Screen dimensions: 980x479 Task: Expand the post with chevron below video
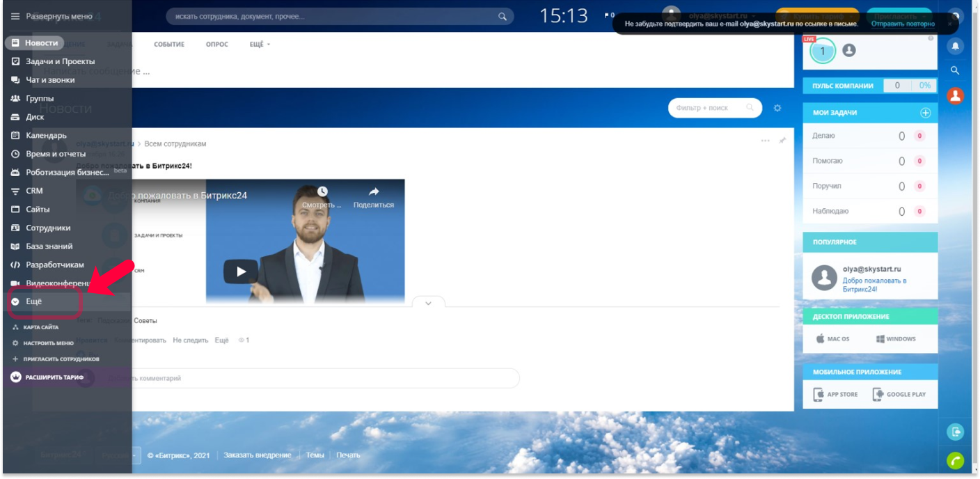click(428, 303)
